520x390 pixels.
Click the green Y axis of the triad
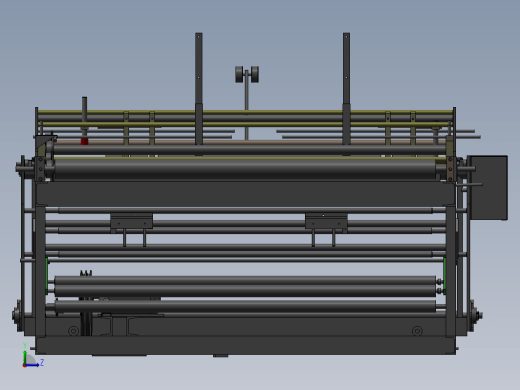coord(25,355)
